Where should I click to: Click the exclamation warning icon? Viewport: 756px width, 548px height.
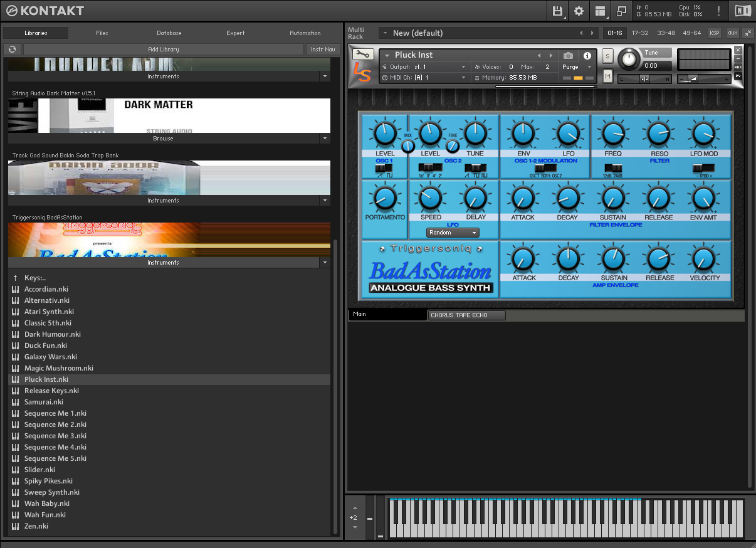718,11
